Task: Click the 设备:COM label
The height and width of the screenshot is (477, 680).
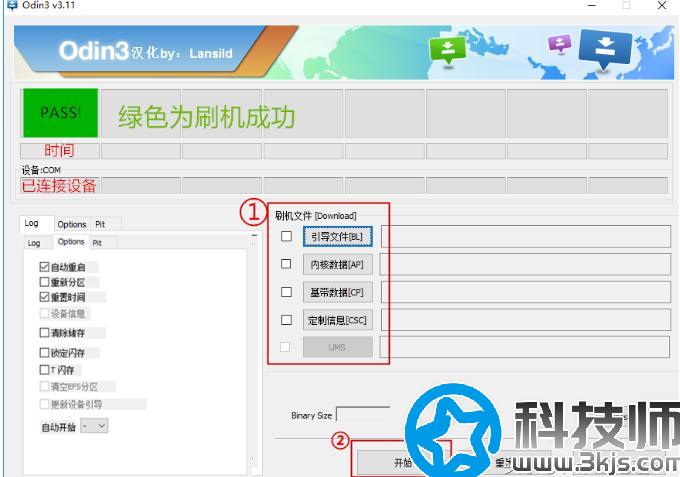Action: 41,170
